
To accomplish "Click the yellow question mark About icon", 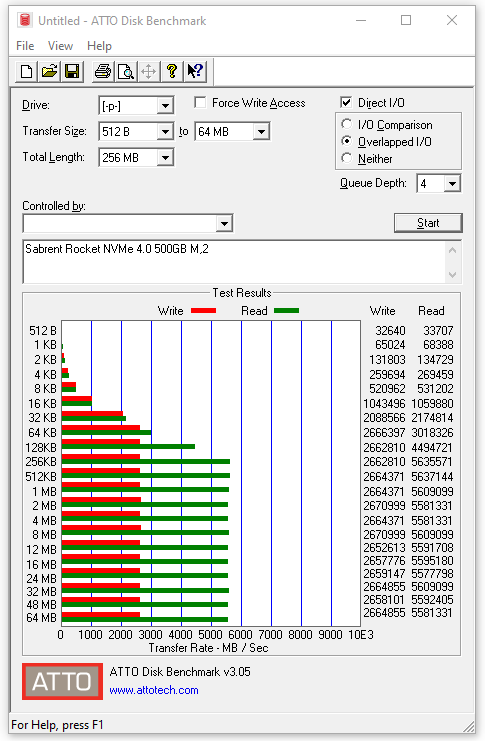I will (172, 71).
